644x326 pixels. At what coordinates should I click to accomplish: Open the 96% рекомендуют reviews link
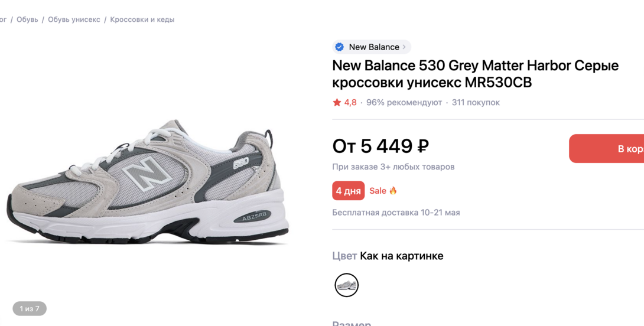404,103
